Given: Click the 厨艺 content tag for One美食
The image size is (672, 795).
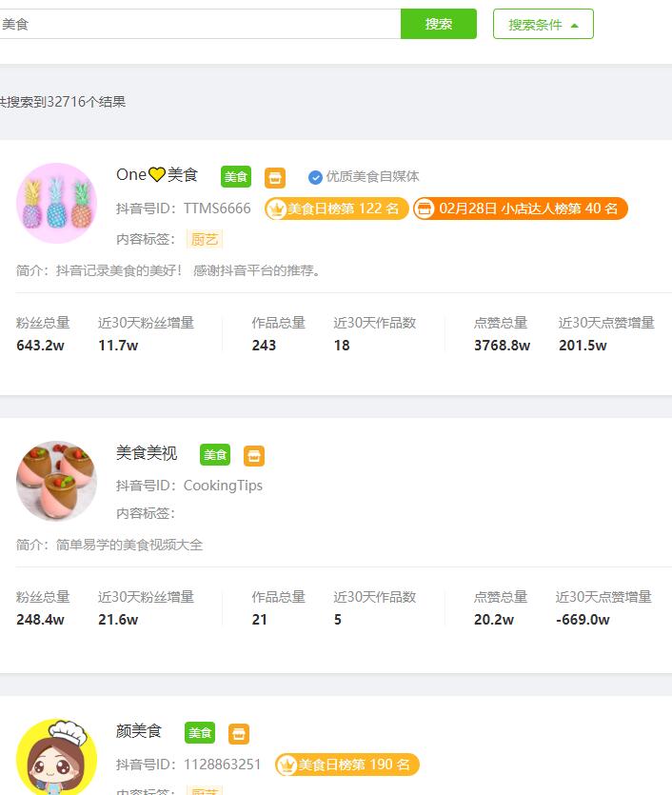Looking at the screenshot, I should [205, 239].
